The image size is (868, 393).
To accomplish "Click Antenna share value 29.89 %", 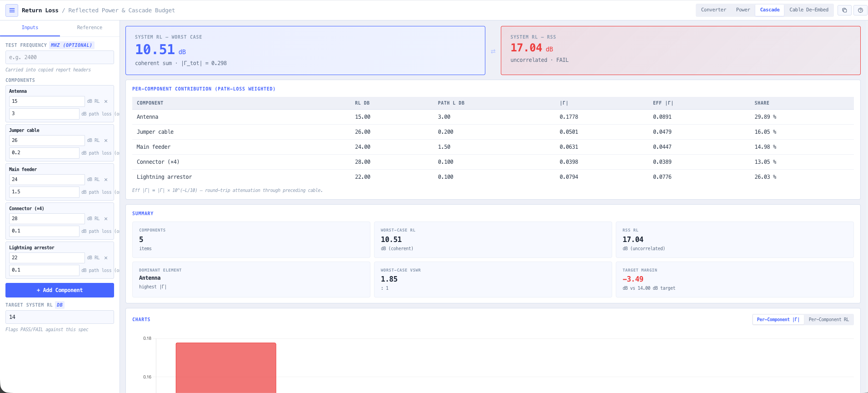I will coord(765,117).
